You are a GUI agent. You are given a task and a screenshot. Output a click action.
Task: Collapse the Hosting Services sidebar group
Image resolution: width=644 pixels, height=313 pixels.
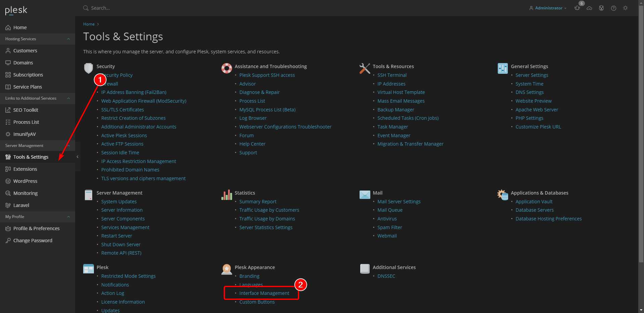[x=38, y=39]
